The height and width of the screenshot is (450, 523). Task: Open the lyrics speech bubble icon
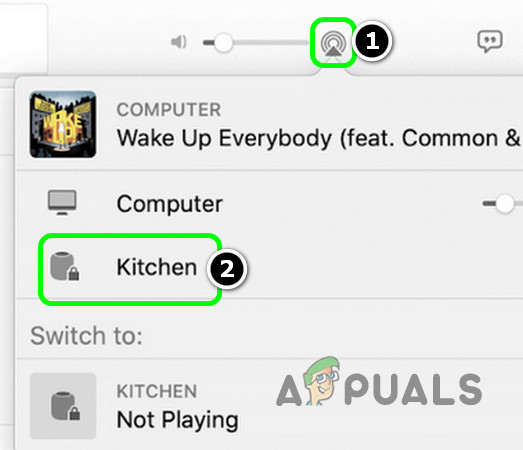(x=490, y=41)
